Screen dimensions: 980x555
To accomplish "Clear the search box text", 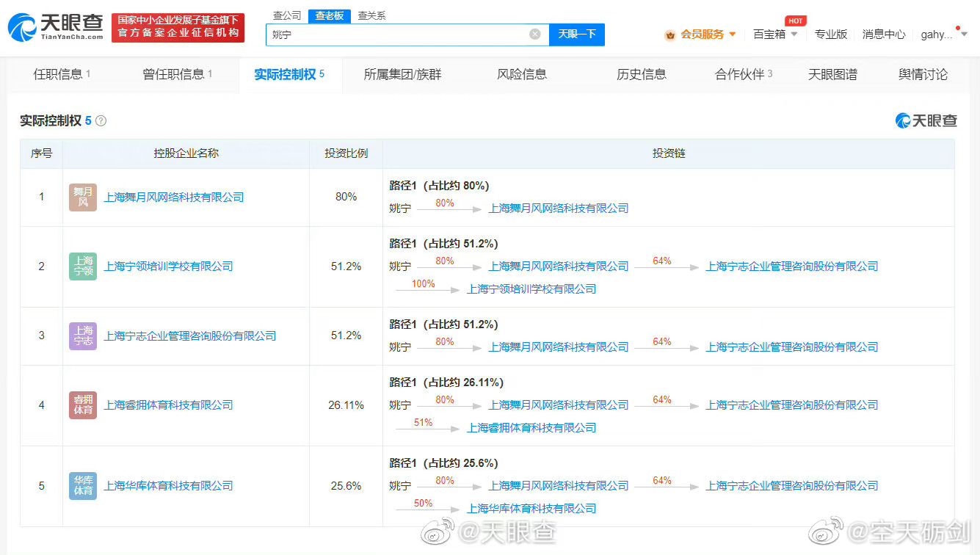I will (535, 34).
